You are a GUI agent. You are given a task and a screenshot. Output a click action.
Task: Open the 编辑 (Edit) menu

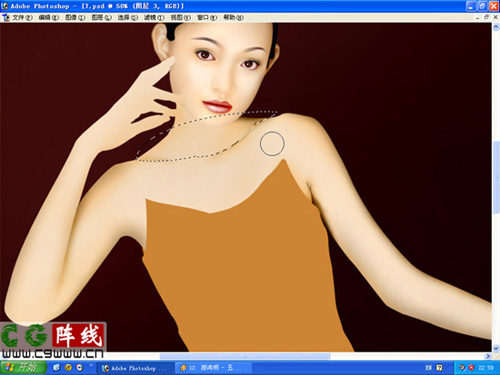click(49, 17)
